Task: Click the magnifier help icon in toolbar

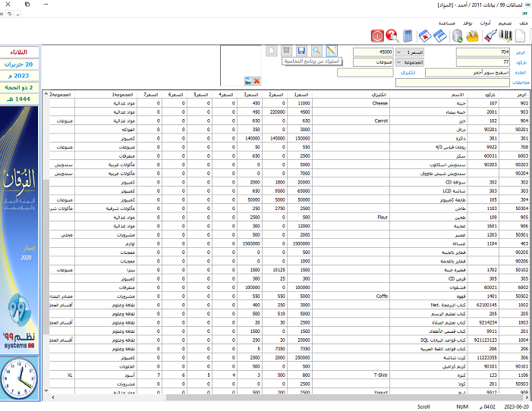Action: [392, 36]
